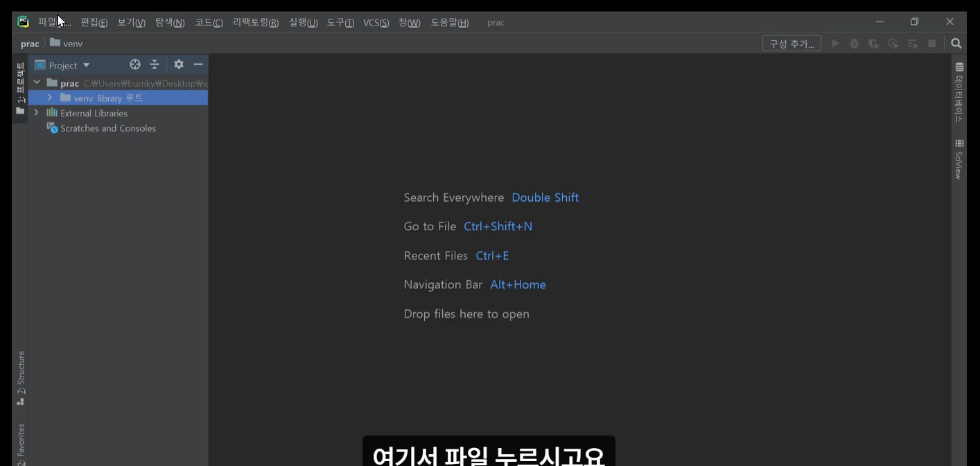Open the VCS(S) menu
The height and width of the screenshot is (466, 980).
pyautogui.click(x=376, y=22)
